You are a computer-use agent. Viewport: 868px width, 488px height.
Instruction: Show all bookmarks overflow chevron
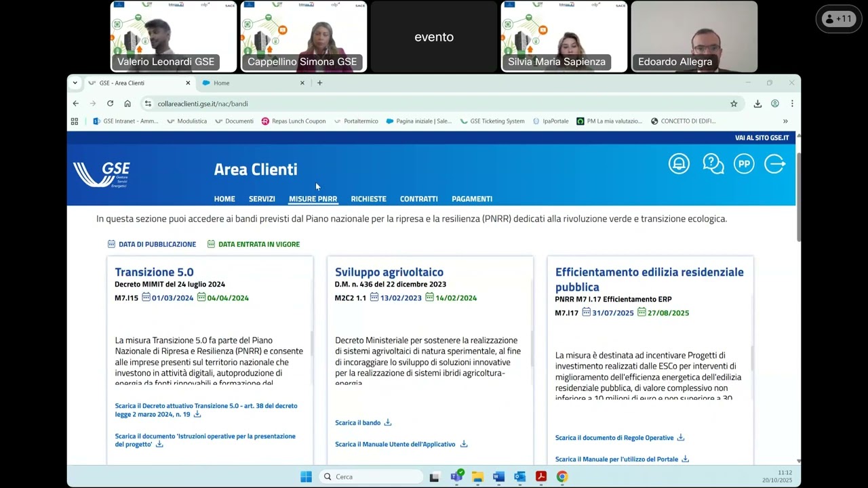coord(785,121)
